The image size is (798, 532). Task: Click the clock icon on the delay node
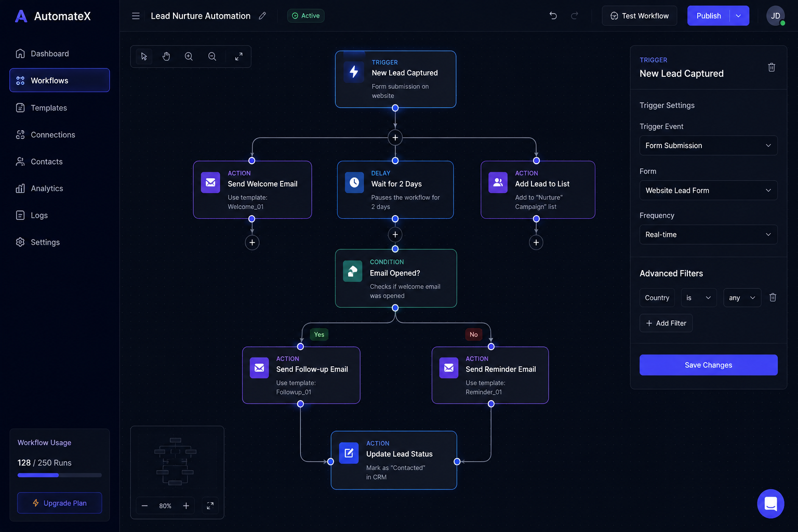354,182
